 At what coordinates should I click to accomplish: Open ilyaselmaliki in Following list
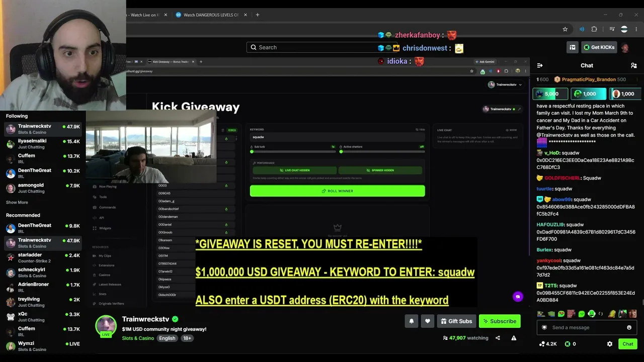(43, 144)
